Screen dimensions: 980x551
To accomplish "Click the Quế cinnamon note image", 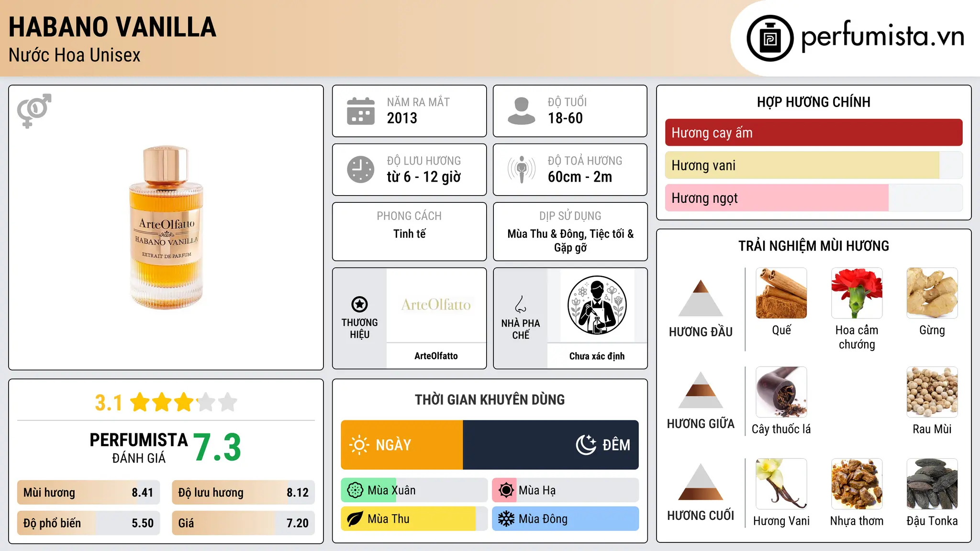I will pos(781,293).
